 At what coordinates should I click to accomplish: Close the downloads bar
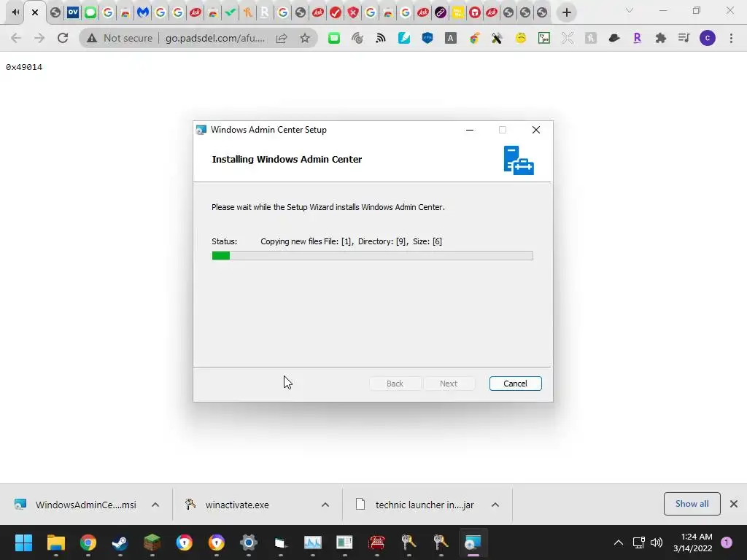coord(734,504)
